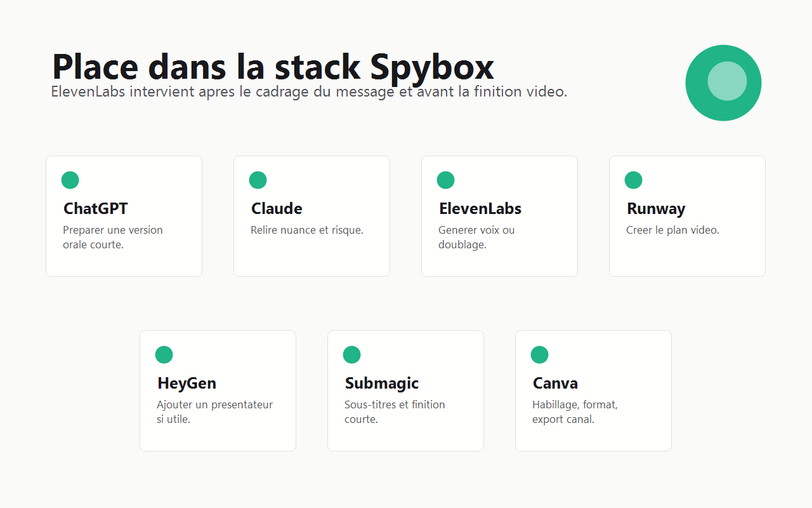Click the green dot on ChatGPT card

click(70, 180)
